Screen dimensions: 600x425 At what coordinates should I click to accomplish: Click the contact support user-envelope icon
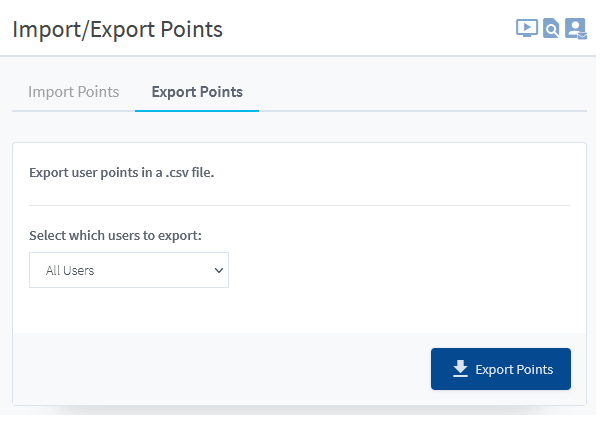[x=576, y=28]
